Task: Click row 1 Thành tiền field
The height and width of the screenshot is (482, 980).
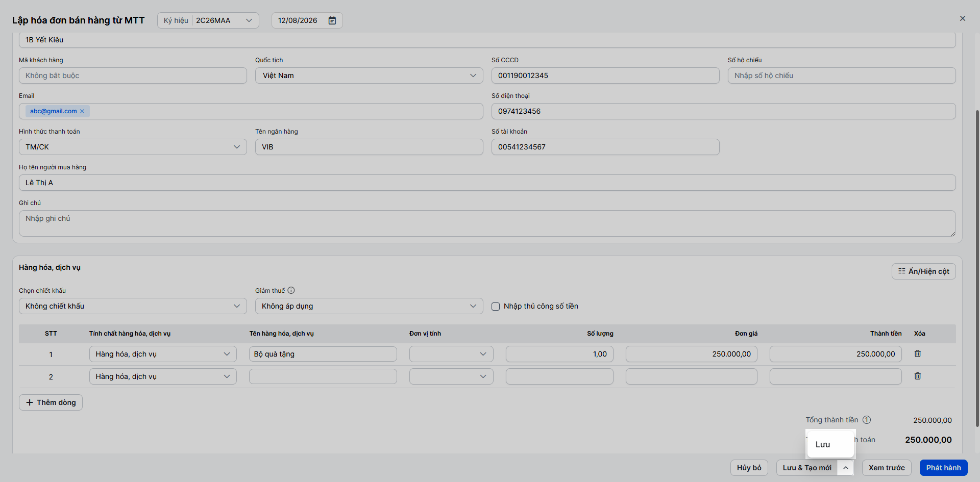Action: [836, 354]
